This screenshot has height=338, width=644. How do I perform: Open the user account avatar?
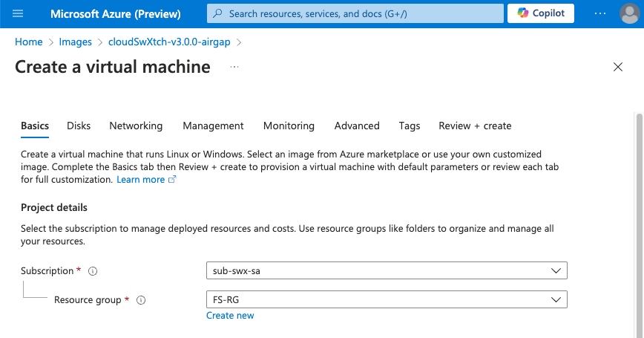click(x=630, y=13)
